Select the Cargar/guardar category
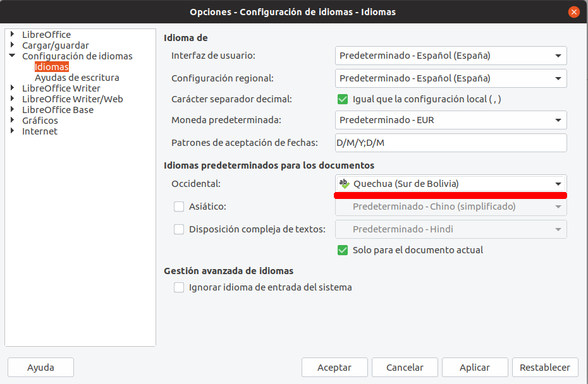 56,45
